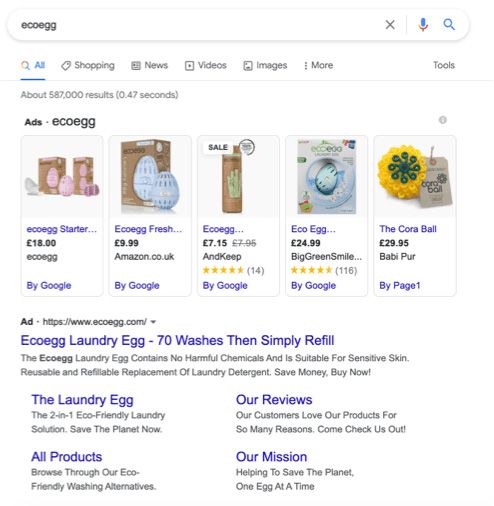Screen dimensions: 494x506
Task: Open the Shopping tab
Action: pos(88,66)
